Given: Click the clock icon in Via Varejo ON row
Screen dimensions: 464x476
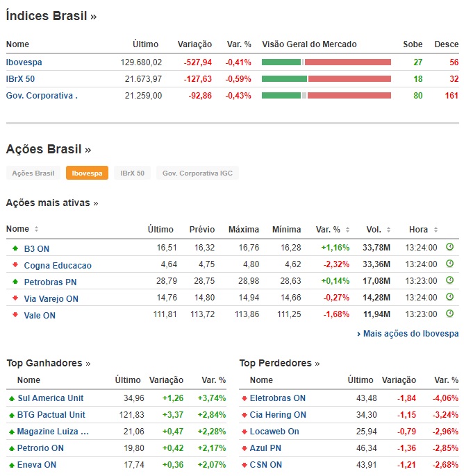Looking at the screenshot, I should (x=449, y=297).
